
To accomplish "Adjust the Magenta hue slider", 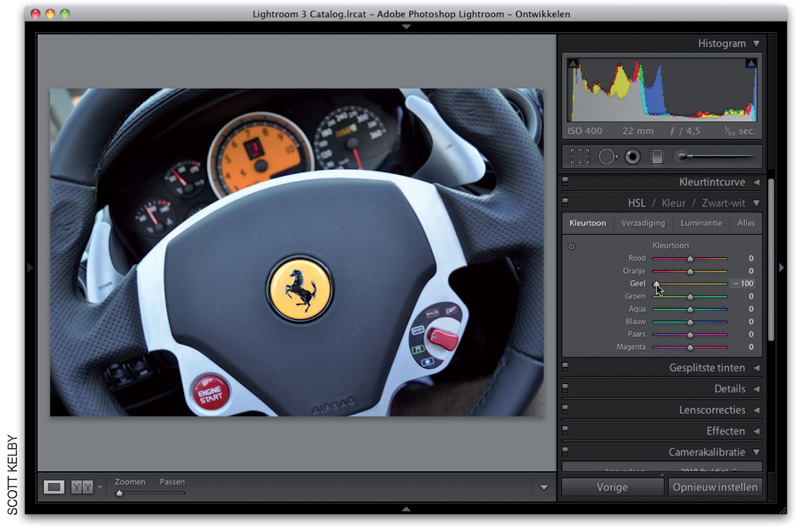I will pos(690,347).
